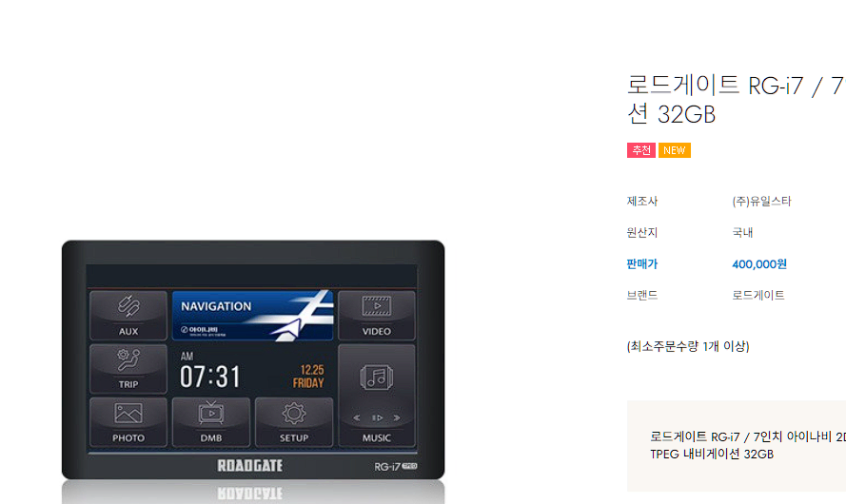This screenshot has height=504, width=846.
Task: Click the brand value 로드게이트
Action: tap(758, 295)
